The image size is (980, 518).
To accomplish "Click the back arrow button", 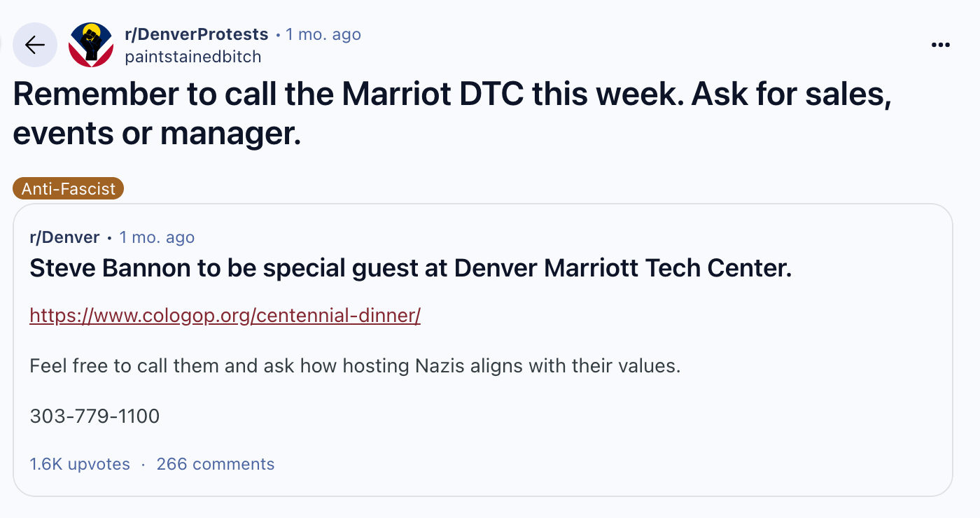I will pos(35,45).
